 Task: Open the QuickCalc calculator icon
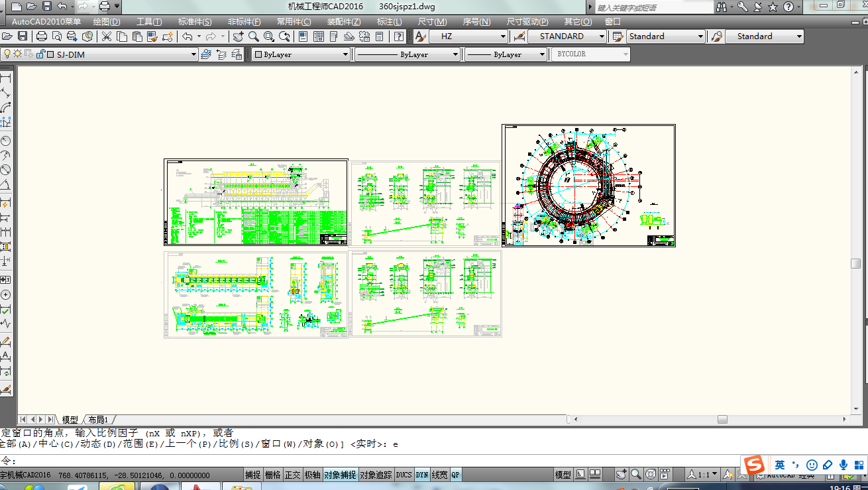click(x=379, y=36)
